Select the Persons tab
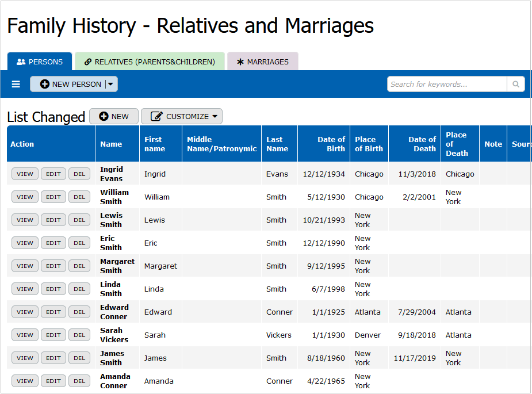 pos(40,62)
